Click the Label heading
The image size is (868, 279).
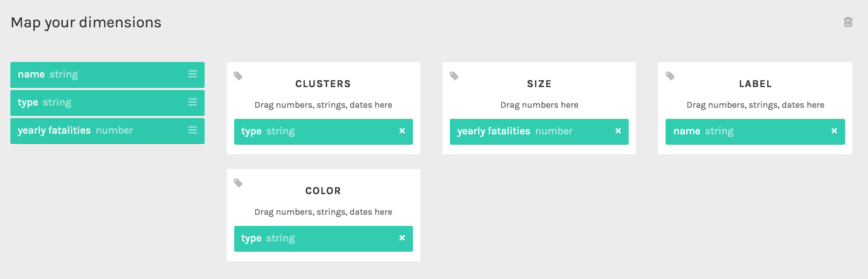[x=755, y=84]
